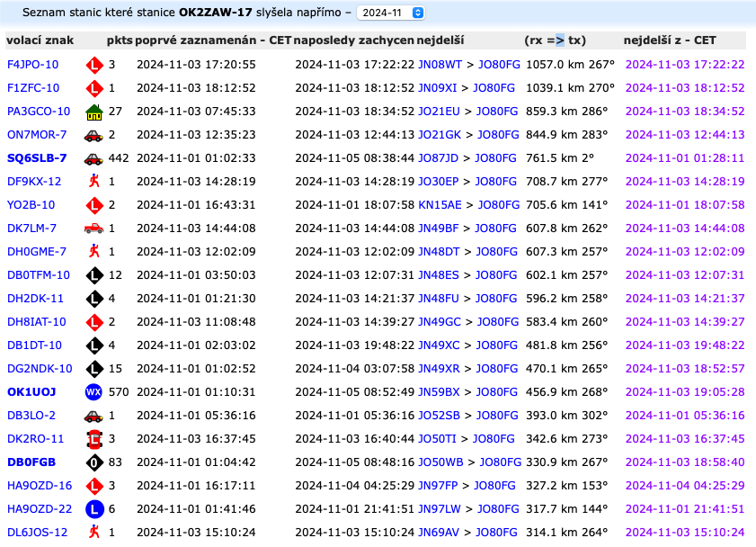
Task: Sort by the 'volací znak' column header
Action: [40, 40]
